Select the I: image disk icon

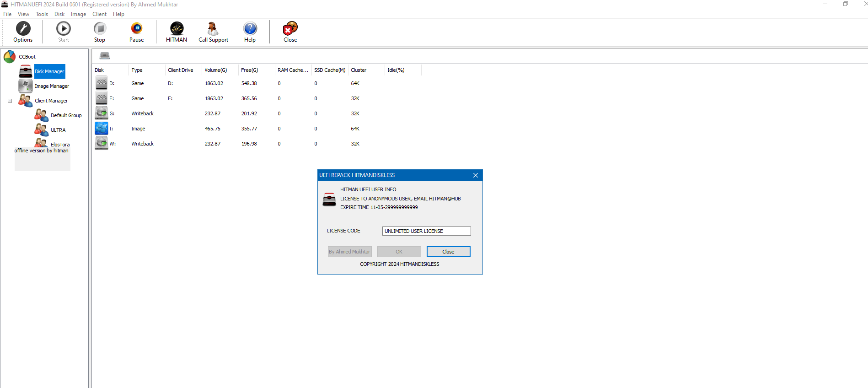102,129
